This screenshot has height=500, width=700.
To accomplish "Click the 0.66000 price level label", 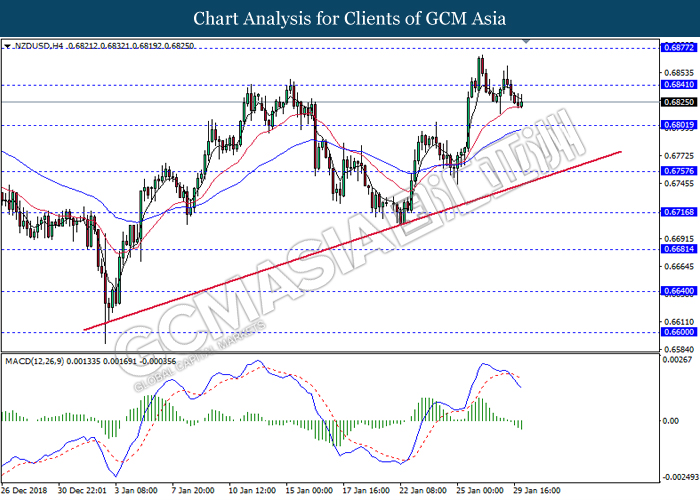I will (679, 332).
